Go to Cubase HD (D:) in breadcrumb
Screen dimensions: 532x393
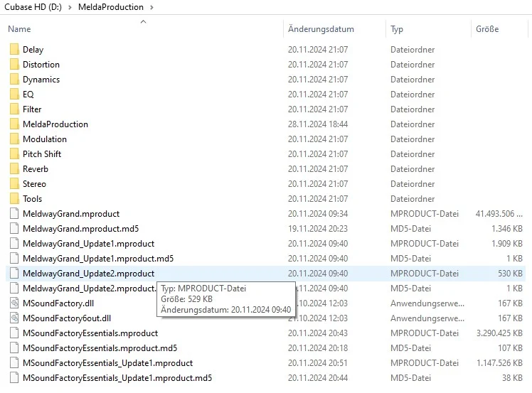pos(33,7)
